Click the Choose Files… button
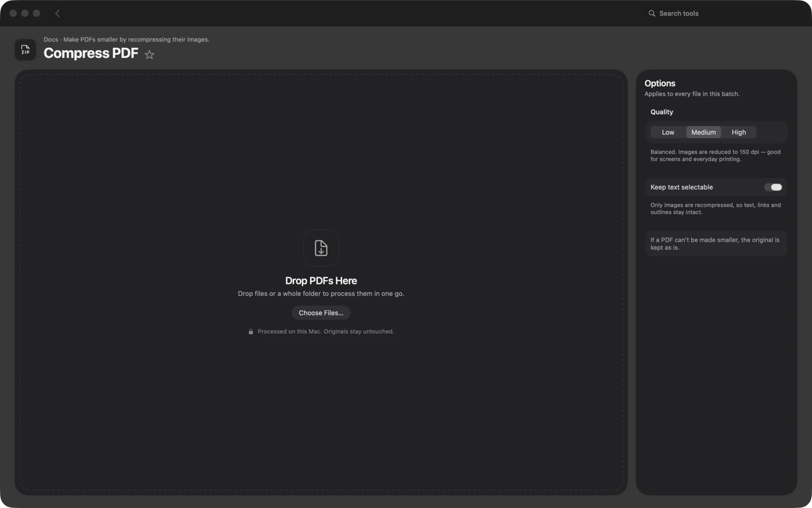 pos(321,313)
